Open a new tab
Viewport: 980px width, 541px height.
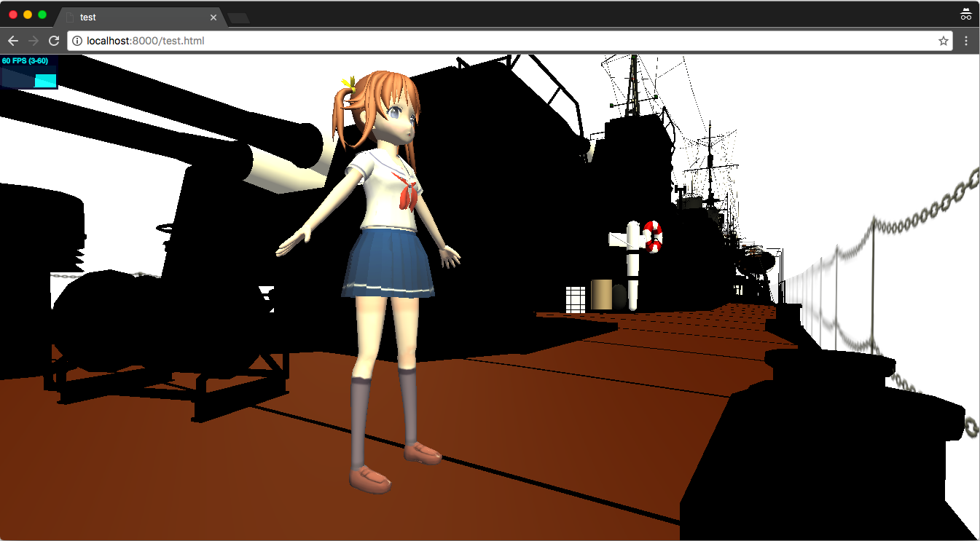coord(238,17)
